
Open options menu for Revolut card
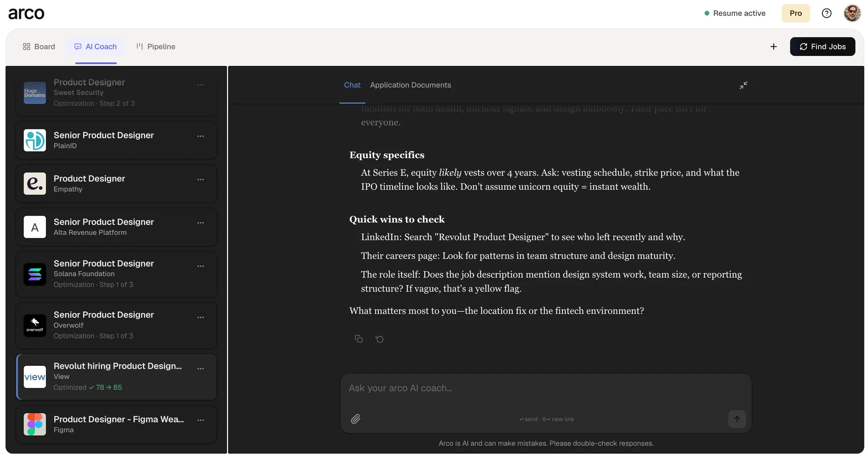coord(201,369)
